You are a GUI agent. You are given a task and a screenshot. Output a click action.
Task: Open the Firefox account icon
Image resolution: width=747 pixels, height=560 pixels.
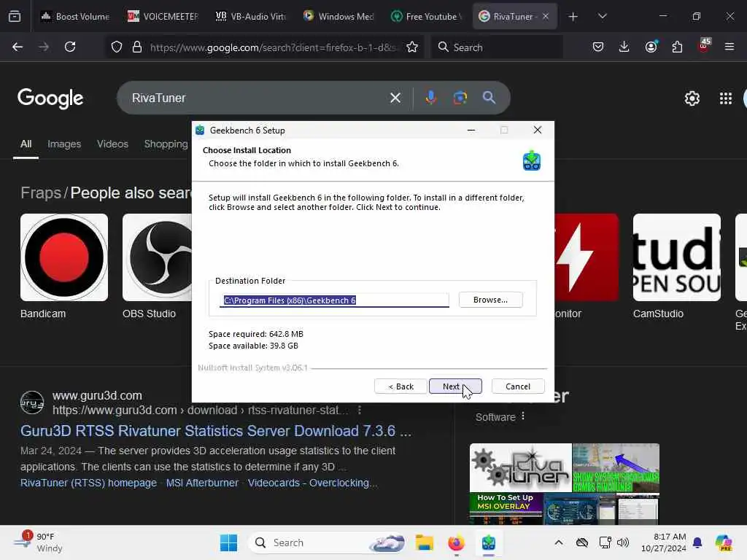[651, 47]
